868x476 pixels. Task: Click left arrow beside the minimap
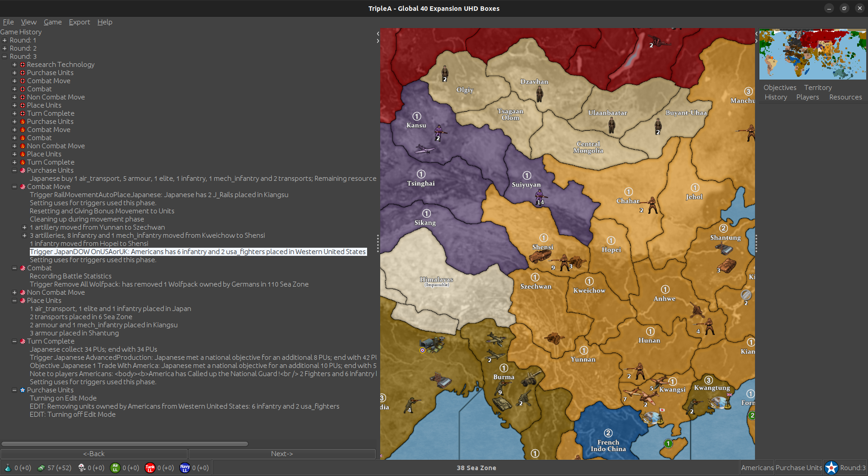[756, 34]
